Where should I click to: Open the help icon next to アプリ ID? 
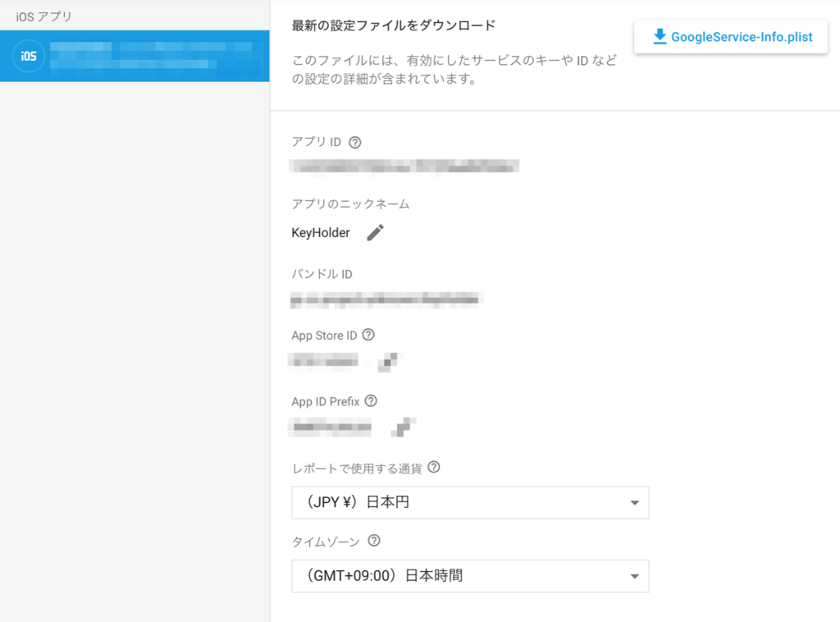tap(354, 141)
